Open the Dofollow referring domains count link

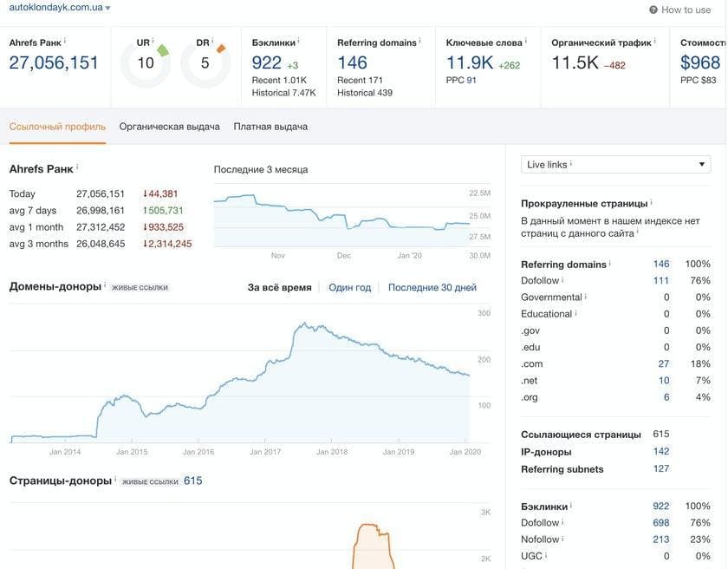click(x=662, y=279)
